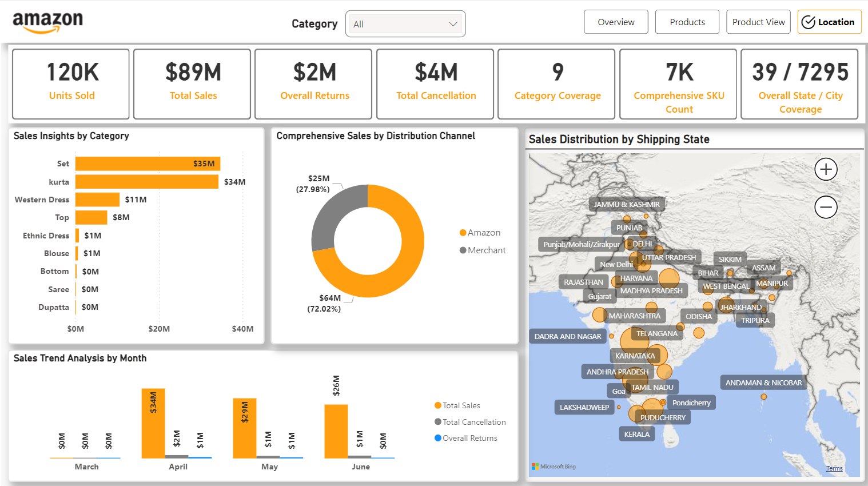
Task: Click the TAMIL NADU map label
Action: (652, 387)
